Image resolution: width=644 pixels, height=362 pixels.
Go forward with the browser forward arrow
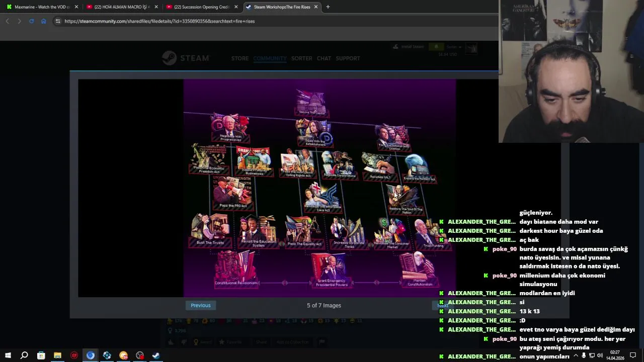[x=19, y=21]
